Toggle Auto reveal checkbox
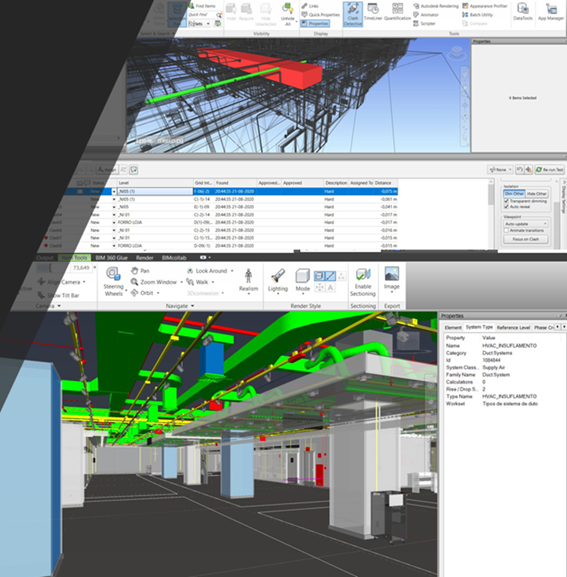Screen dimensions: 567x577 tap(506, 207)
